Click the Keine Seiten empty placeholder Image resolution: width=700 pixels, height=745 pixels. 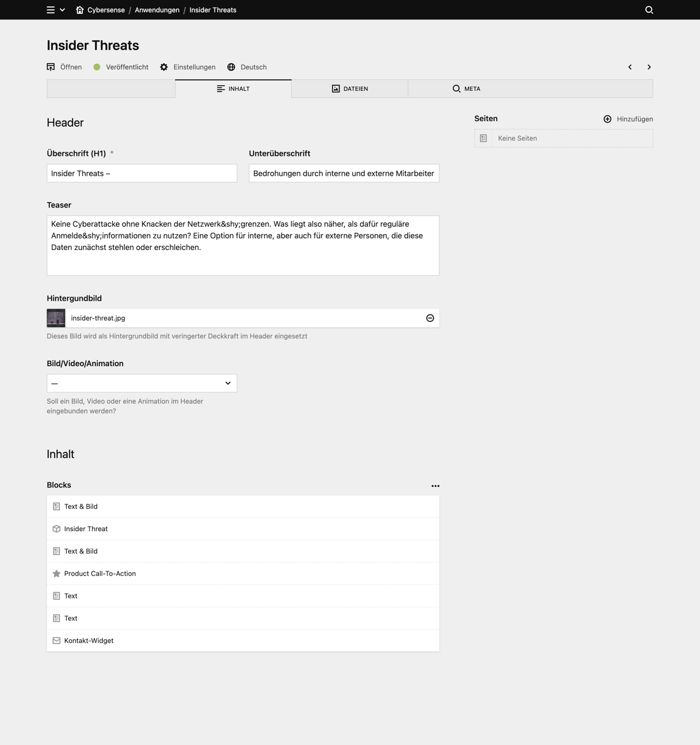point(563,138)
